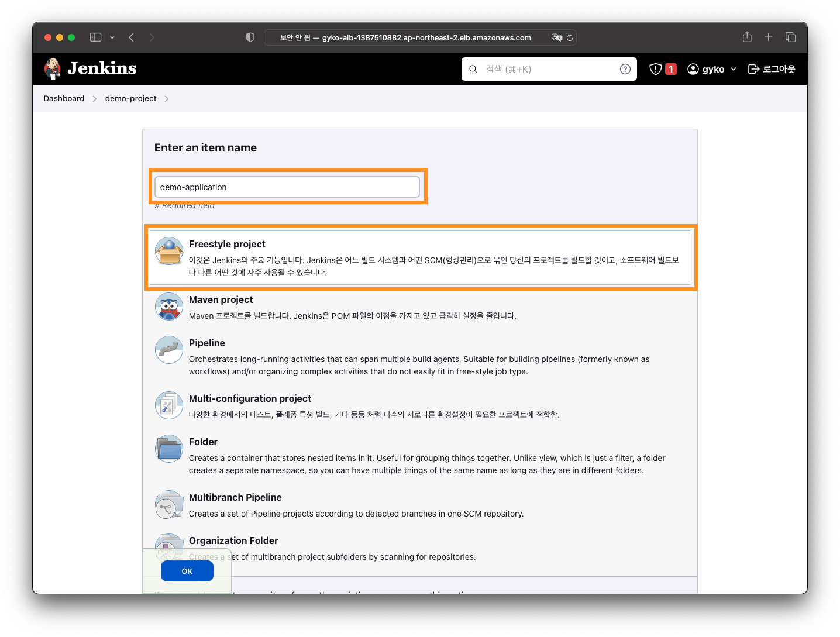Image resolution: width=840 pixels, height=637 pixels.
Task: Click the Jenkins title text logo
Action: [102, 68]
